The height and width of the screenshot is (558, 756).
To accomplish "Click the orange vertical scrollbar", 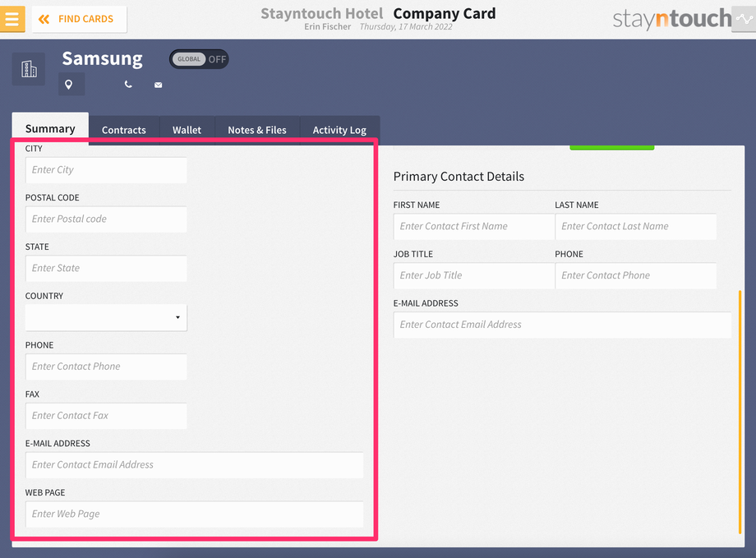I will coord(740,412).
